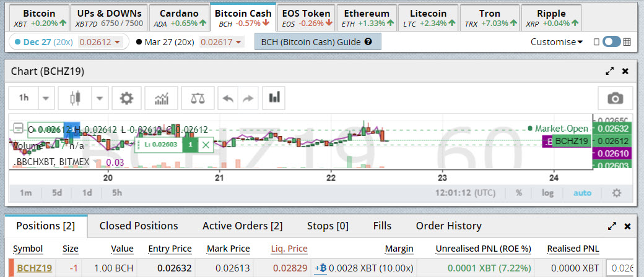Close the Chart (BCHZ19) panel

pos(625,71)
